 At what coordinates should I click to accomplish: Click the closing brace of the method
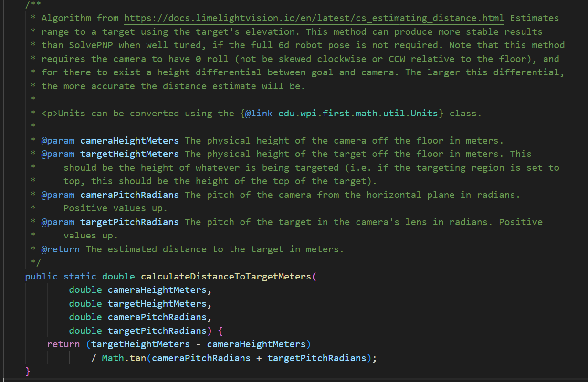coord(28,371)
